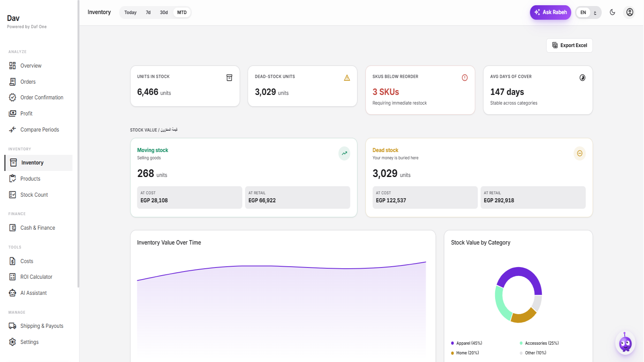Click the sidebar scrollbar
644x362 pixels.
78,144
